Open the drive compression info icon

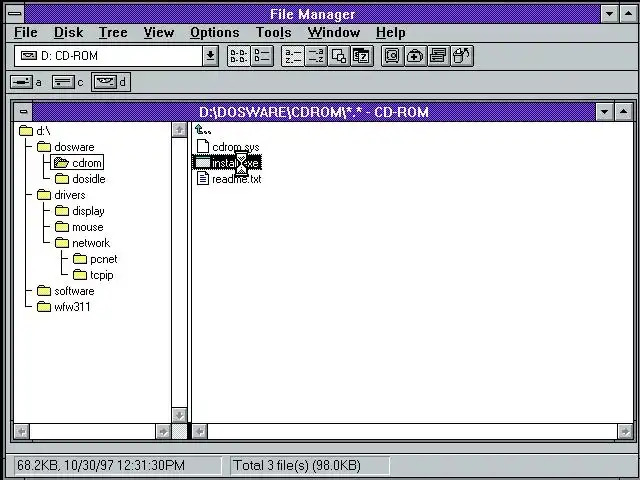click(x=438, y=56)
